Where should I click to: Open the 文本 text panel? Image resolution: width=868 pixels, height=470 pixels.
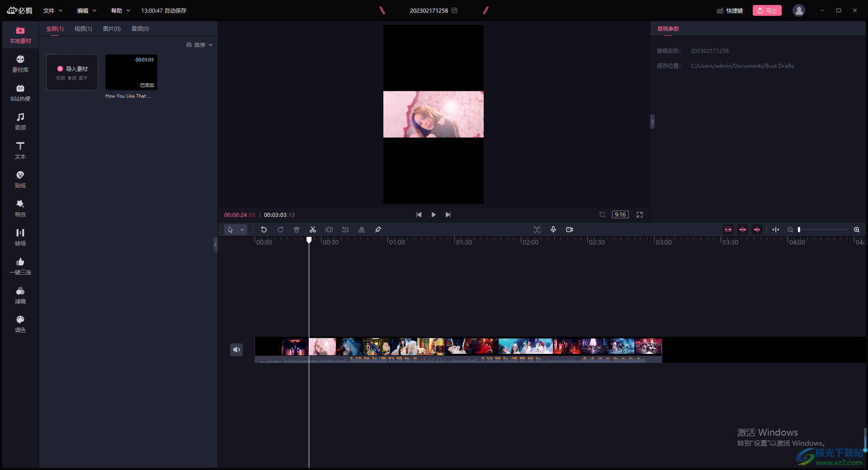20,151
